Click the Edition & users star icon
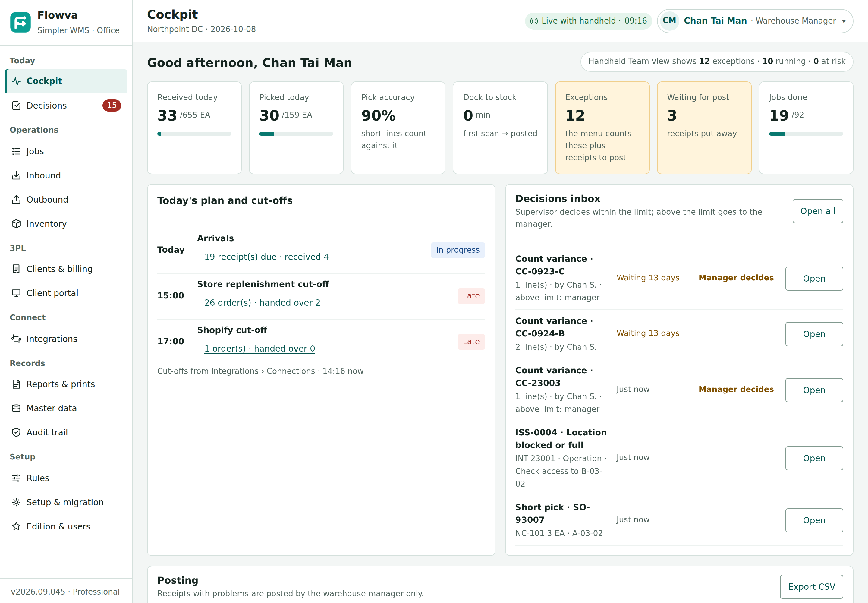Screen dimensions: 868x603 coord(16,526)
